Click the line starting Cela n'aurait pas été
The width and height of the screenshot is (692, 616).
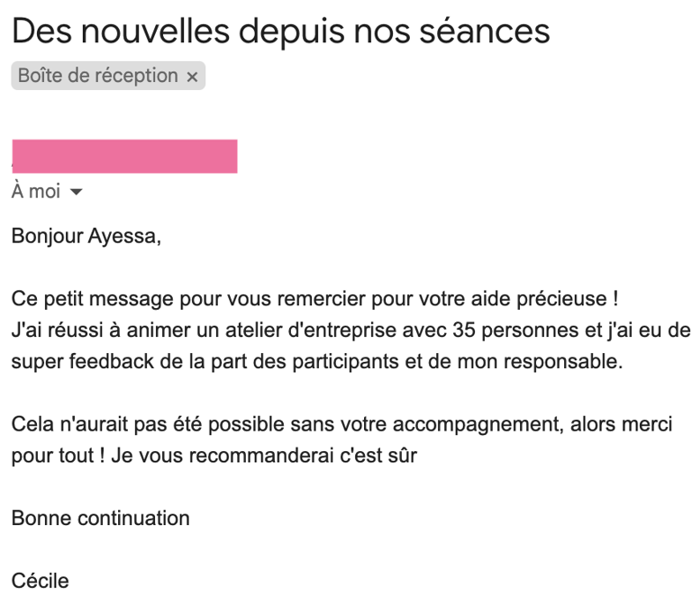pyautogui.click(x=341, y=424)
